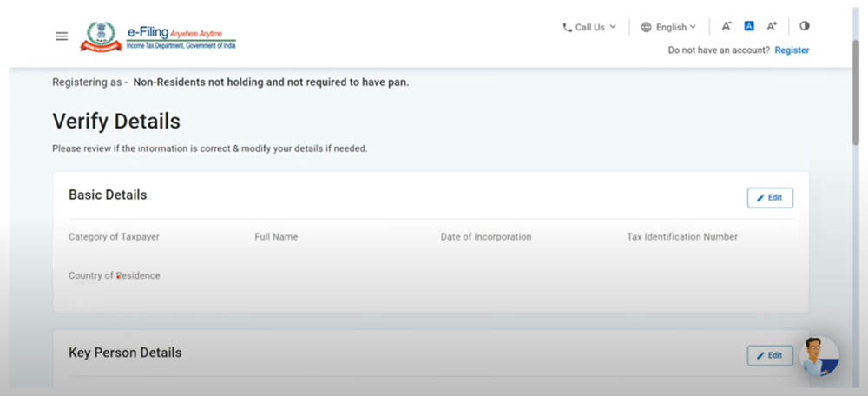This screenshot has height=396, width=868.
Task: Click the Country of Residence label
Action: click(x=115, y=276)
